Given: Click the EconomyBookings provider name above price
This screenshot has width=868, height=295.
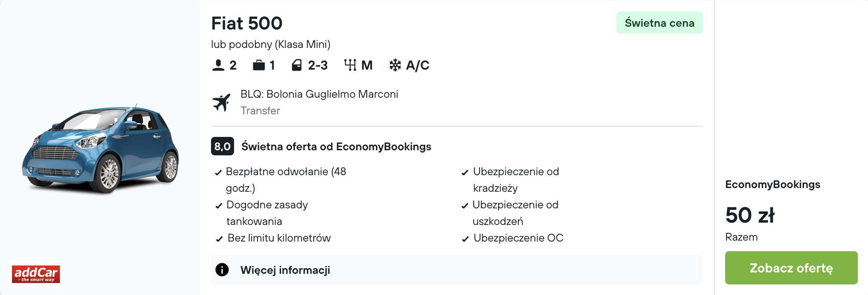Looking at the screenshot, I should point(773,184).
